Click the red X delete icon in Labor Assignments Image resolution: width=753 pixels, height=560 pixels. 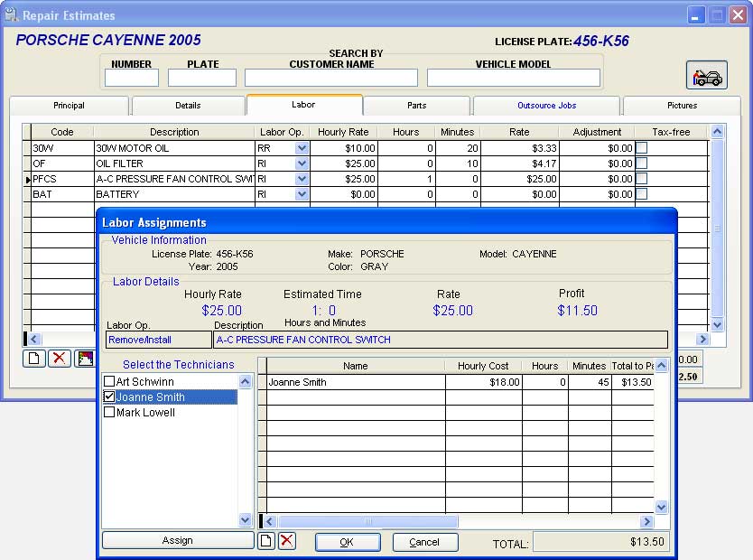[x=287, y=541]
